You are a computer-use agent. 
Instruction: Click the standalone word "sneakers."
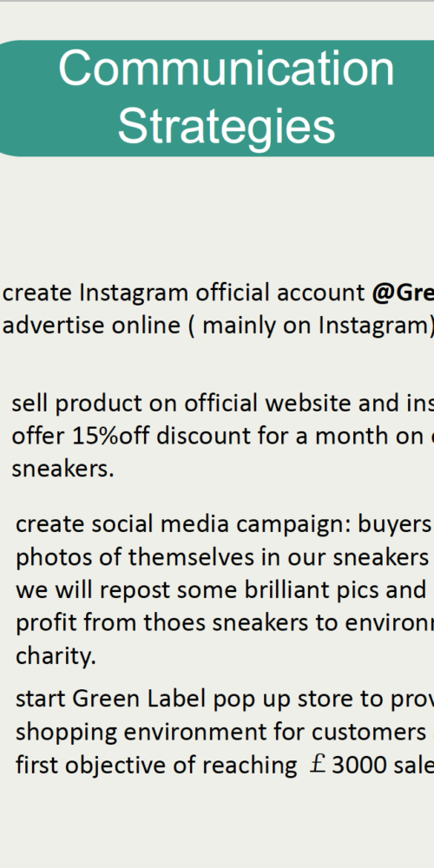pos(62,469)
